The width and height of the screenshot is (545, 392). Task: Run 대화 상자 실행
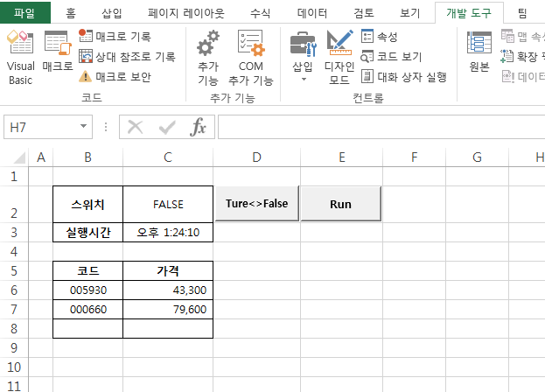[x=403, y=76]
